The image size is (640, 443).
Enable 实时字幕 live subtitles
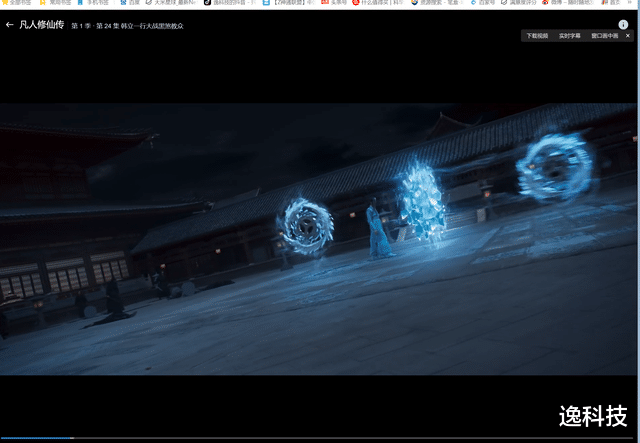pos(569,36)
